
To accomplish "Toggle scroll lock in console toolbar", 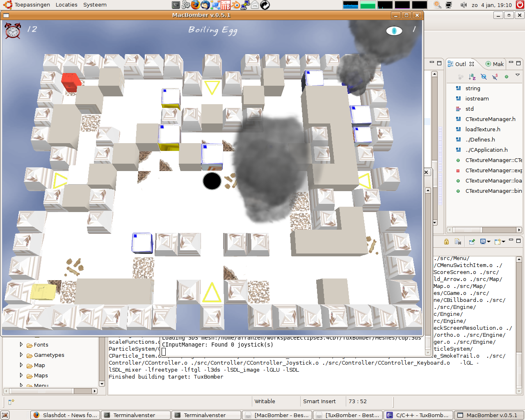I will 446,242.
